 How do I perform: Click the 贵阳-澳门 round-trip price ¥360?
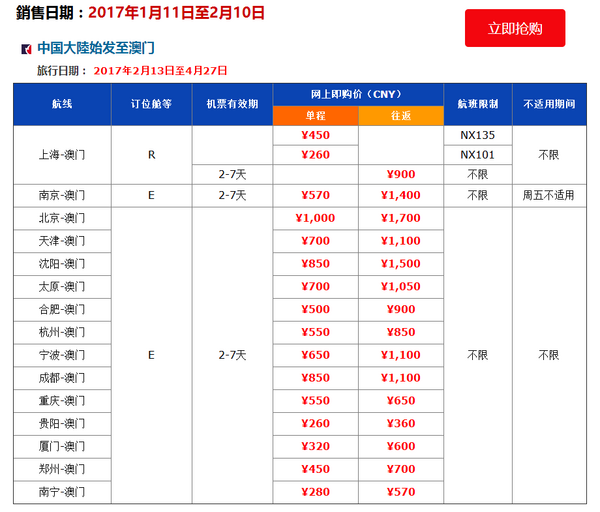401,423
